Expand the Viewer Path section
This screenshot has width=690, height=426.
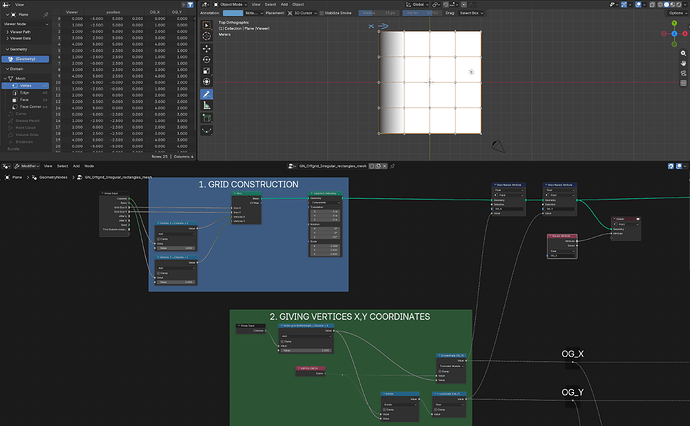pos(20,32)
